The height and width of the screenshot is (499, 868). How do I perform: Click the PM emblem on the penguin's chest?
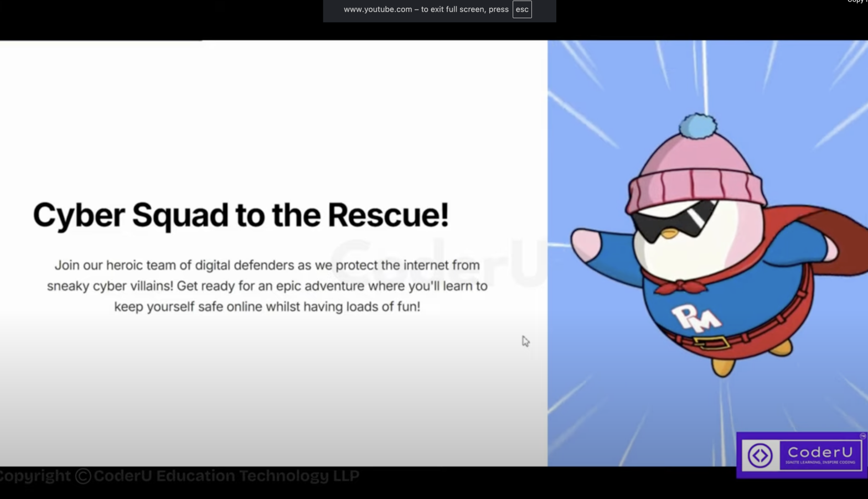click(696, 318)
